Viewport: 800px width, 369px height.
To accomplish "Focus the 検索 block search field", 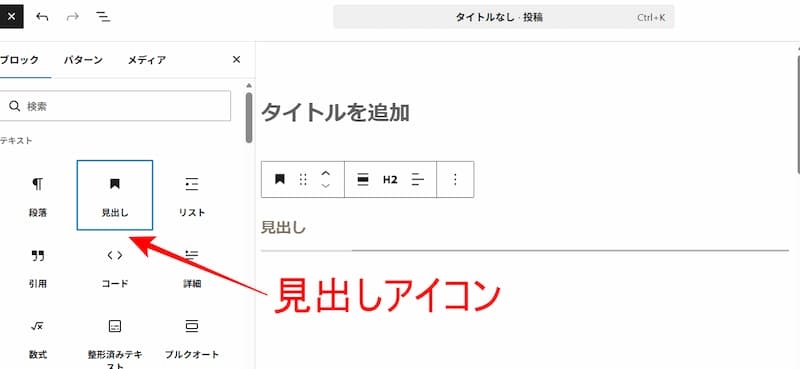I will pos(115,106).
